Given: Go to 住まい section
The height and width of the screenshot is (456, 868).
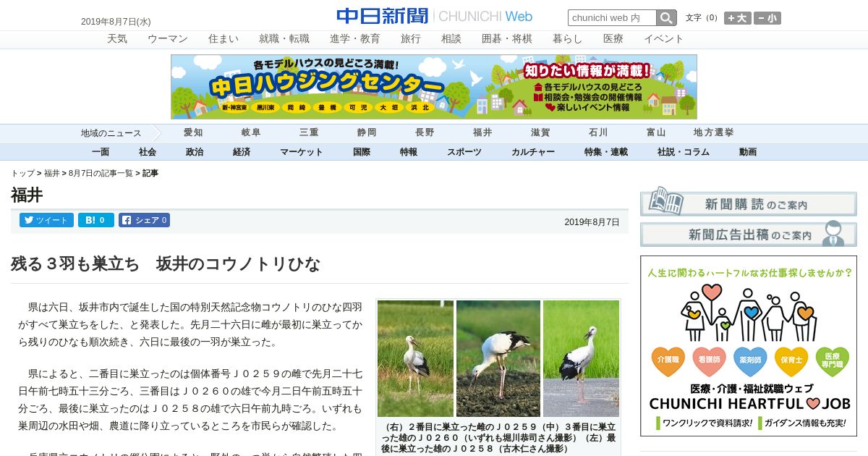Looking at the screenshot, I should [x=224, y=39].
